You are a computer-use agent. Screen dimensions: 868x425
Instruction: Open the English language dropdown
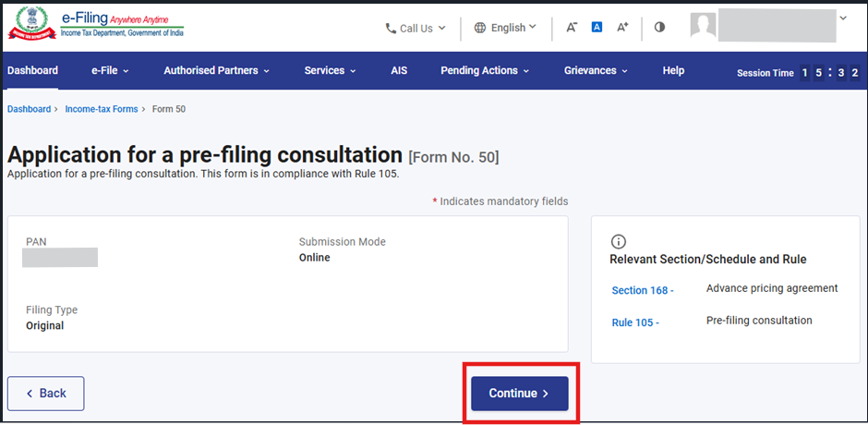pyautogui.click(x=505, y=28)
